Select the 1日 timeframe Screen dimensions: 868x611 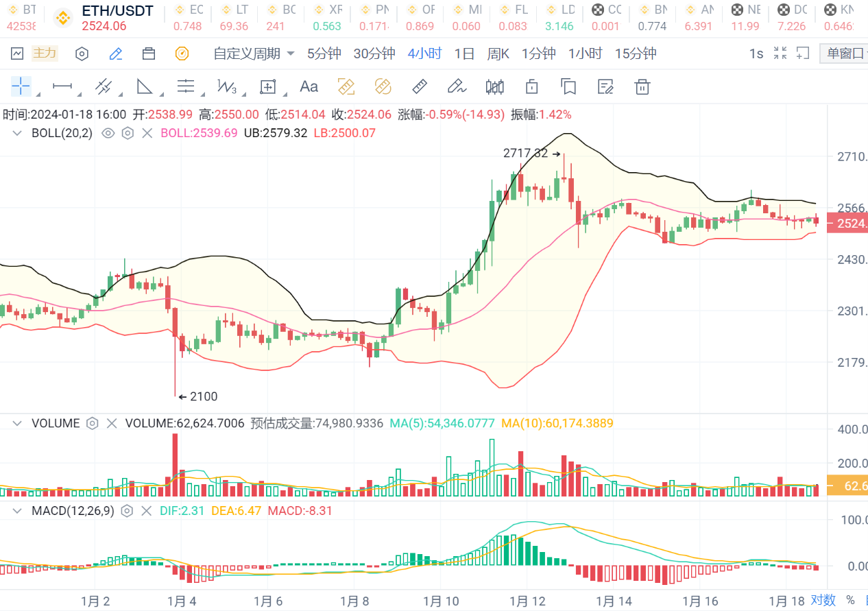pos(464,53)
